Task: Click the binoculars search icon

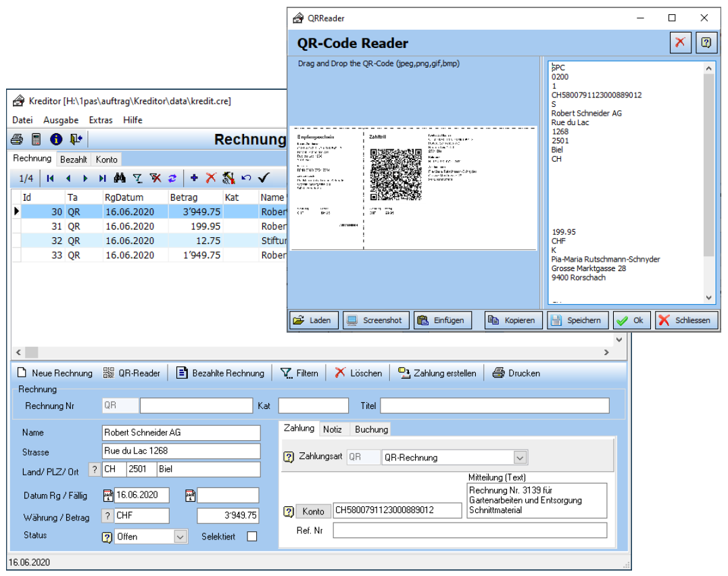Action: 120,178
